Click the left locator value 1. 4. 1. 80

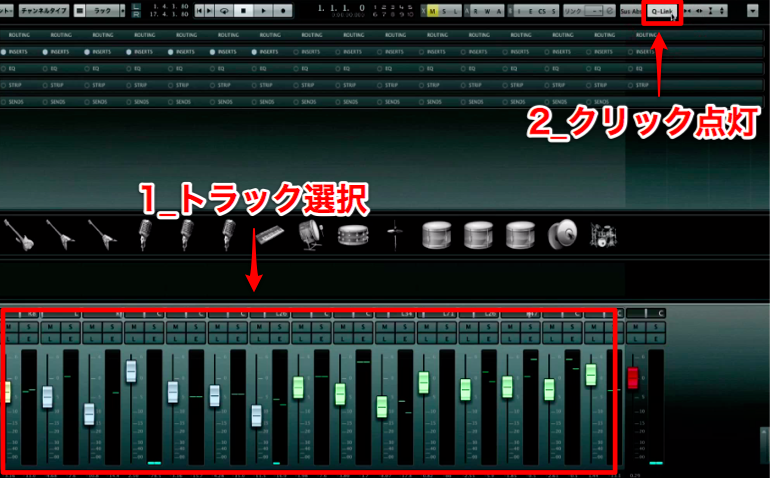click(x=170, y=6)
